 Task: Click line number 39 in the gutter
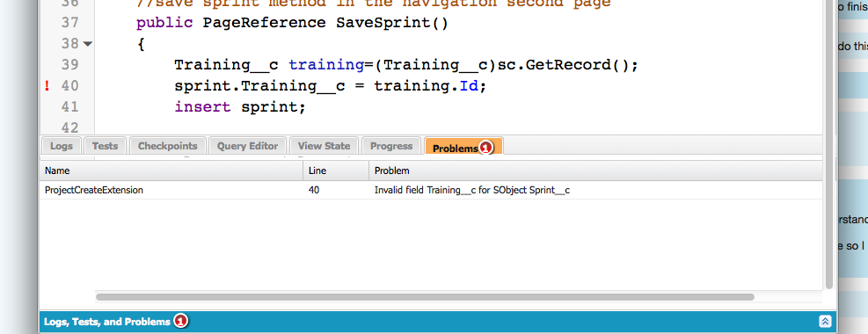click(x=69, y=65)
